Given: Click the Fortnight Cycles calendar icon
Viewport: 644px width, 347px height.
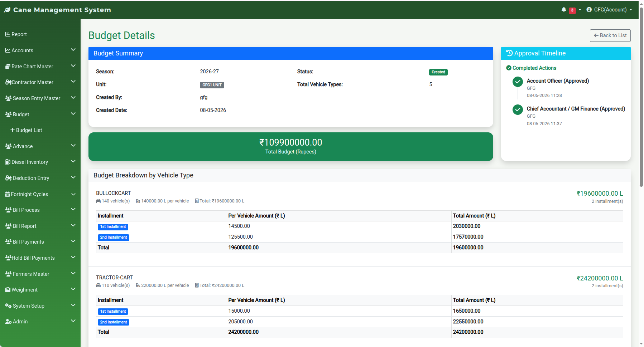Looking at the screenshot, I should click(8, 194).
